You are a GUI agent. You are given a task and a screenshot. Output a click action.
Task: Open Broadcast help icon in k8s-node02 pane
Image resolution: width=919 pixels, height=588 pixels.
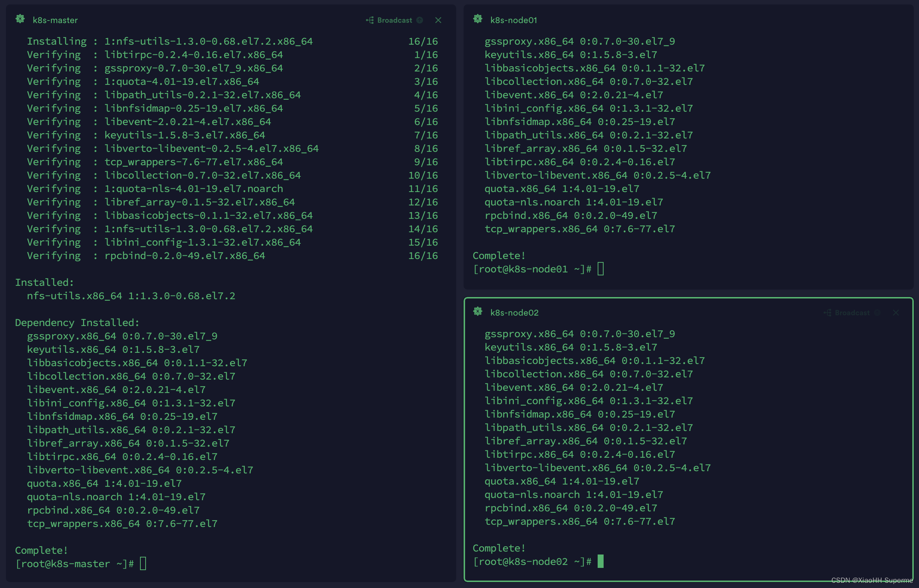(877, 313)
